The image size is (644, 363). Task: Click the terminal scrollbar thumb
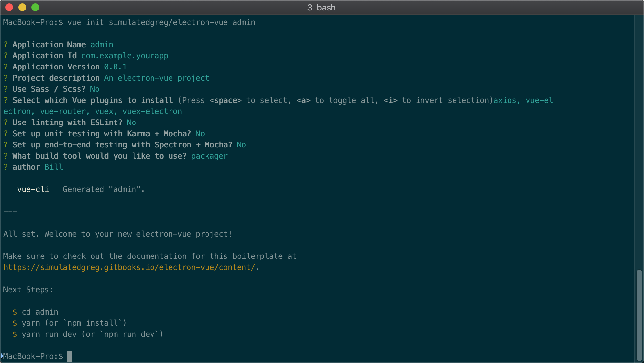point(639,315)
